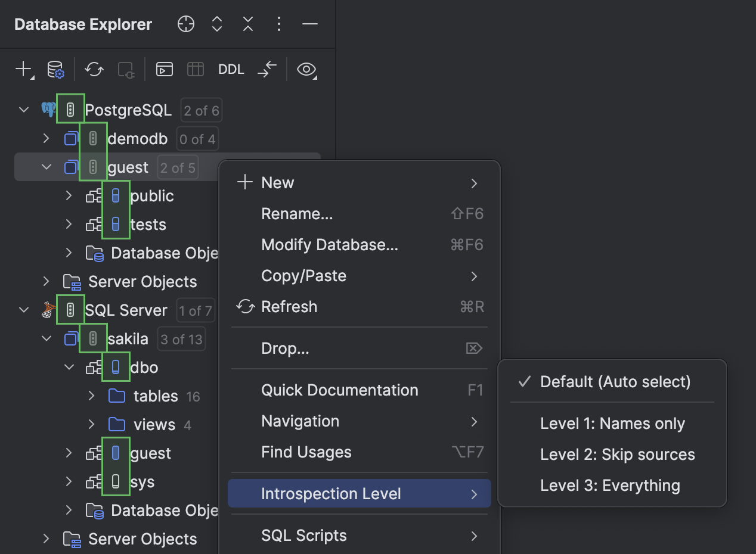Viewport: 756px width, 554px height.
Task: Select the Disconnect icon in the toolbar
Action: (126, 70)
